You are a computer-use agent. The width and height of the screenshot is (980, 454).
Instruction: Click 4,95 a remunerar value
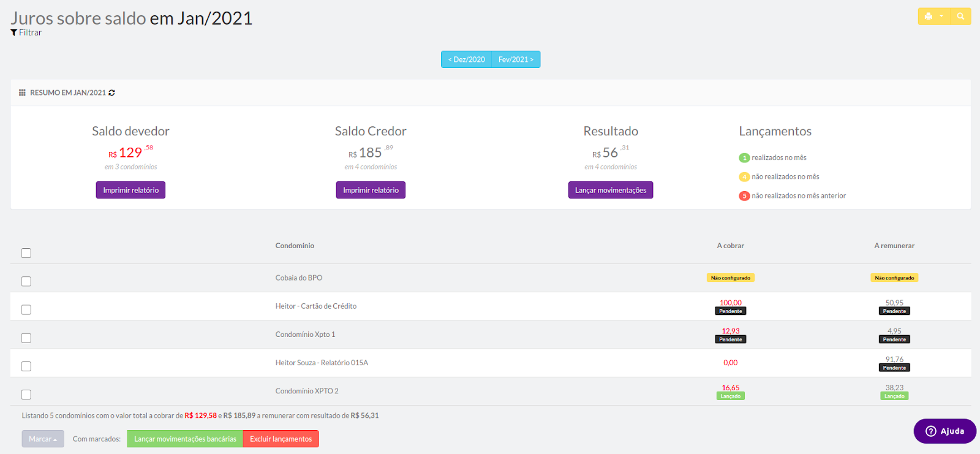coord(894,331)
